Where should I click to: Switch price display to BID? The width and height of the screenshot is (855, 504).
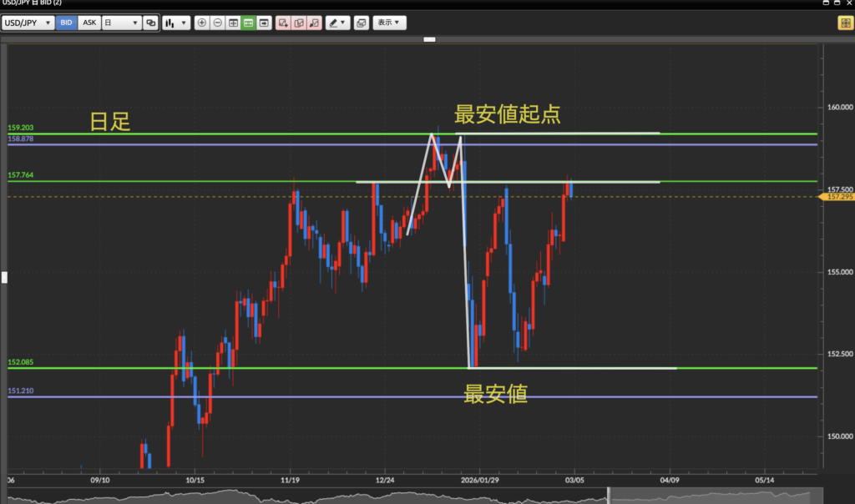66,23
